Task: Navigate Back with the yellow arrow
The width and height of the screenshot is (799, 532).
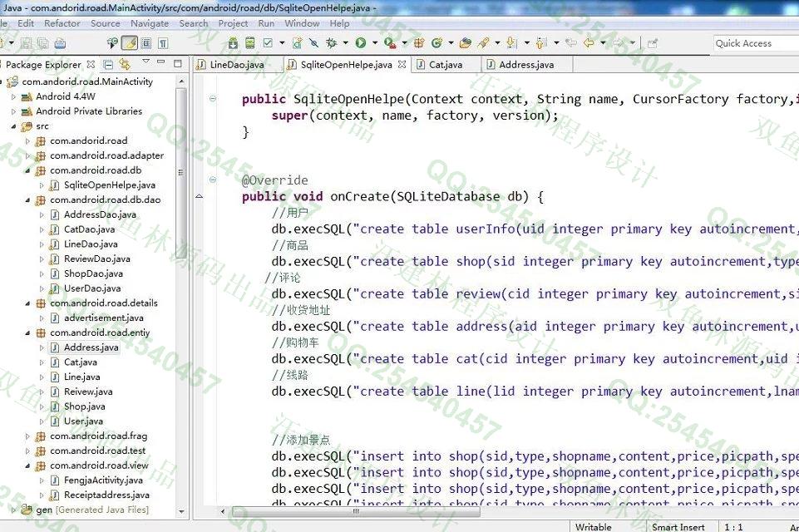Action: click(x=589, y=43)
